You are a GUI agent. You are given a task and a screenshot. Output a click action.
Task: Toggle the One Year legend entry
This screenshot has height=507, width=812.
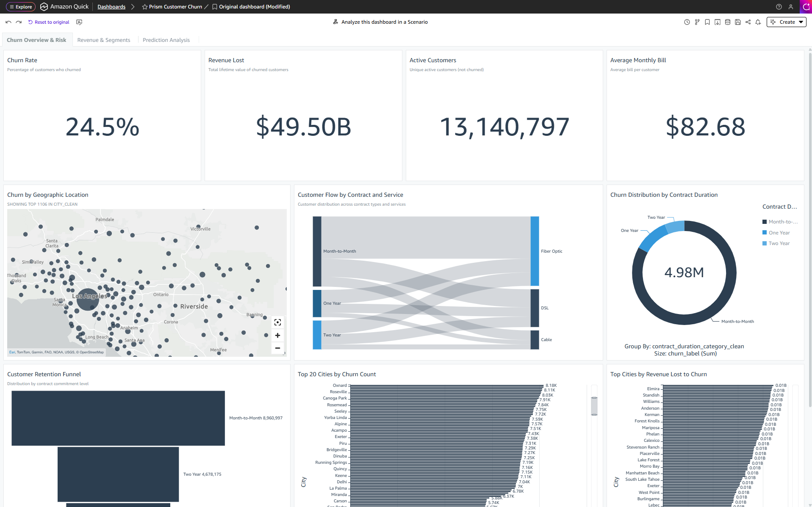[x=779, y=233]
